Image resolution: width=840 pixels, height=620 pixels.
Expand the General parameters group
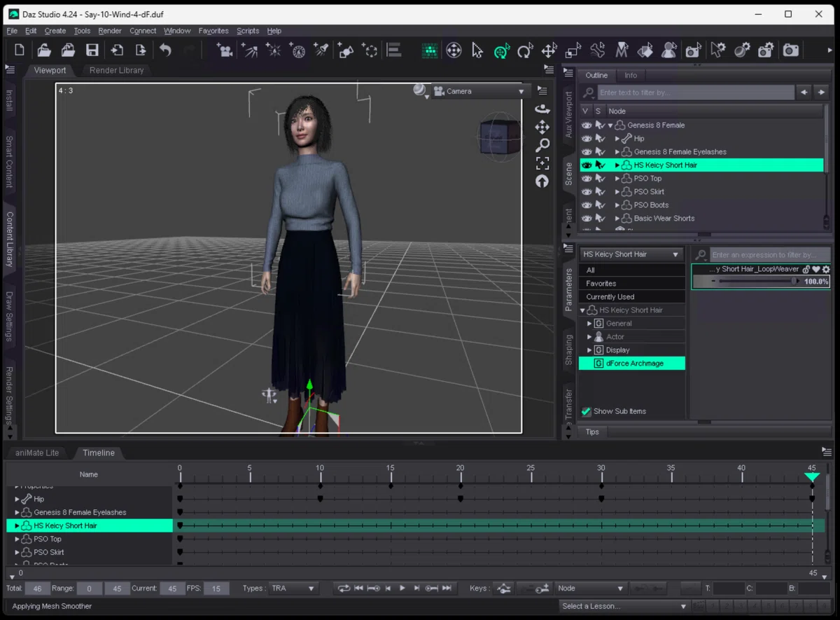tap(589, 324)
